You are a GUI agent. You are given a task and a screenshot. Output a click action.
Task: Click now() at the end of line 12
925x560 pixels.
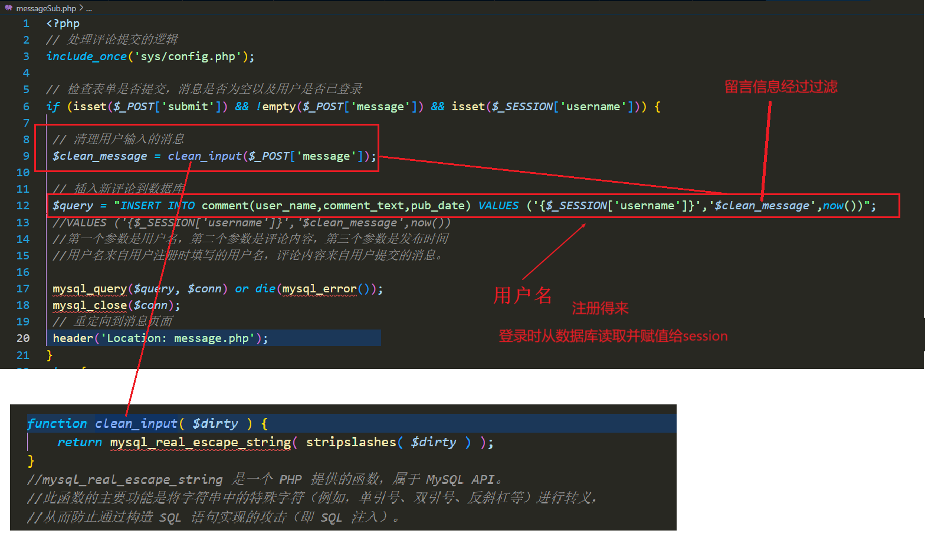coord(842,206)
